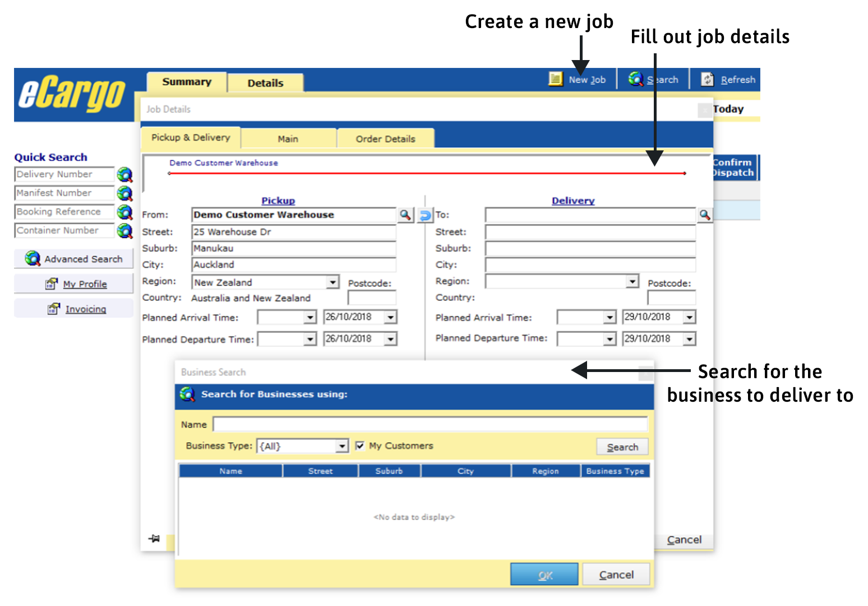This screenshot has height=606, width=868.
Task: Open pickup Planned Arrival date 26/10/2018 dropdown
Action: pyautogui.click(x=391, y=318)
